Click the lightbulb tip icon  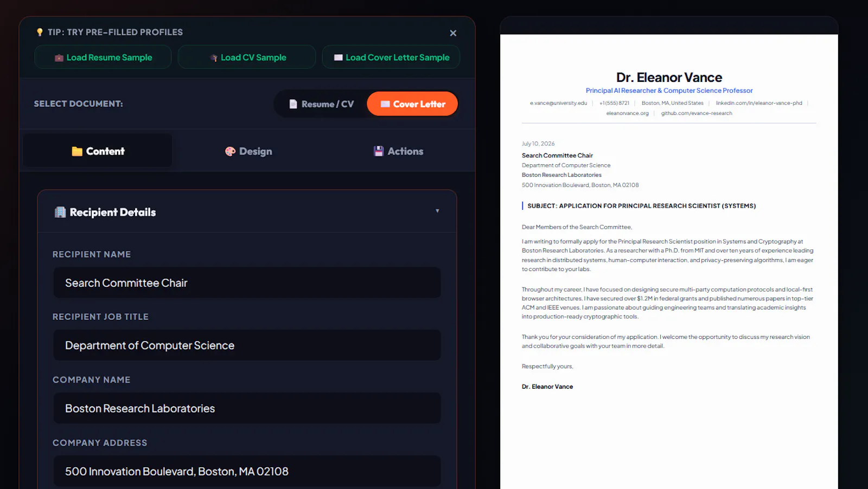[x=40, y=32]
